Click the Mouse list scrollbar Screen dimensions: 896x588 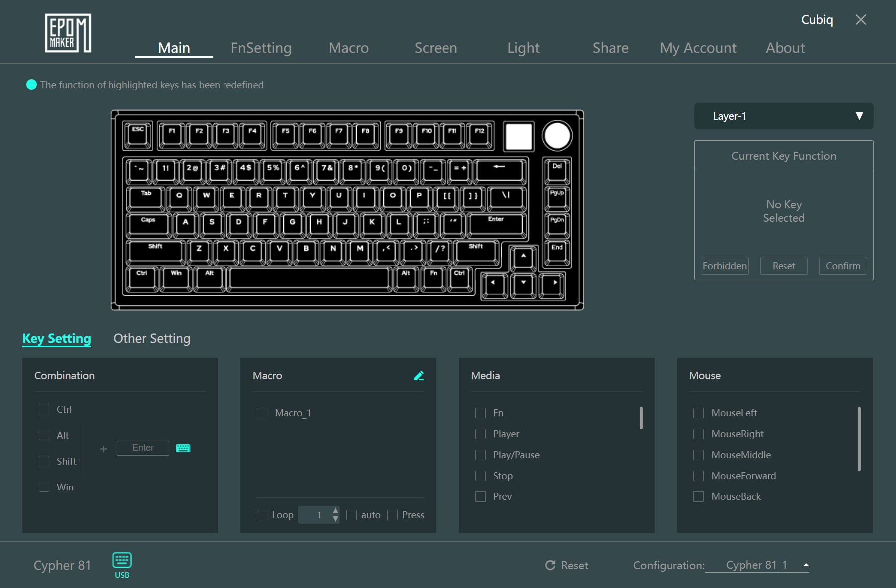[x=859, y=439]
